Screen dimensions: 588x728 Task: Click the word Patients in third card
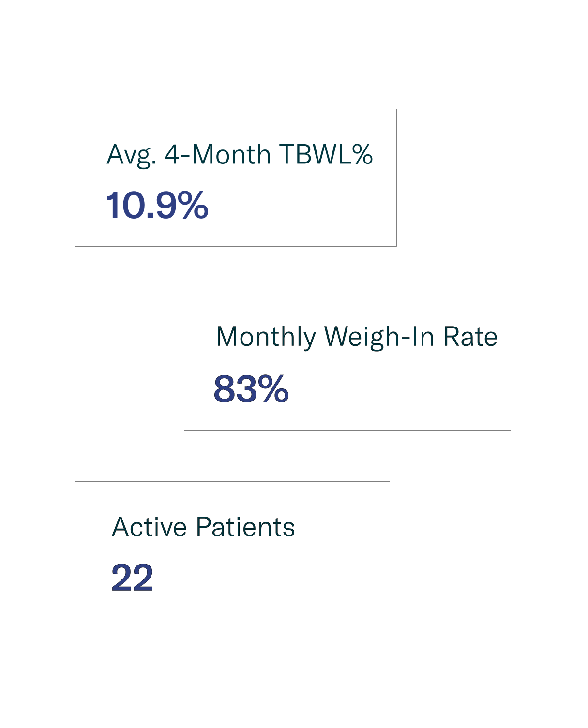[245, 527]
